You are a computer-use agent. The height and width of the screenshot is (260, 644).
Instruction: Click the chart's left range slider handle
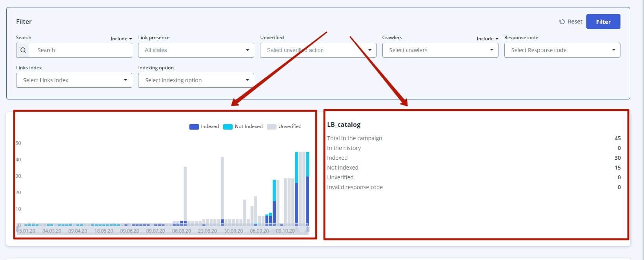(17, 229)
